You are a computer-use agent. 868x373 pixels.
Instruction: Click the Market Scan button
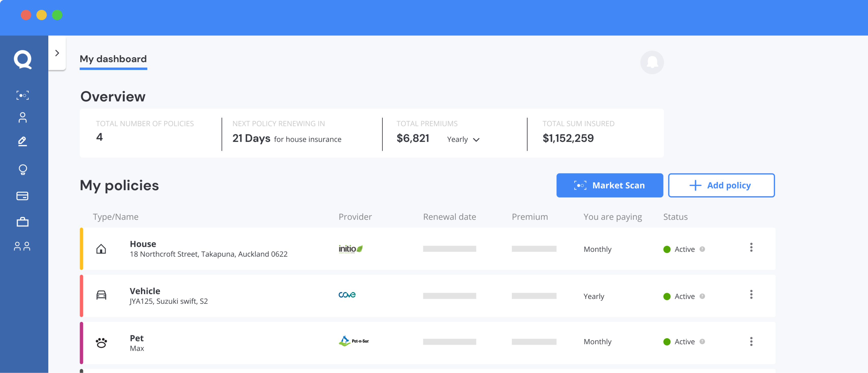[x=610, y=185]
